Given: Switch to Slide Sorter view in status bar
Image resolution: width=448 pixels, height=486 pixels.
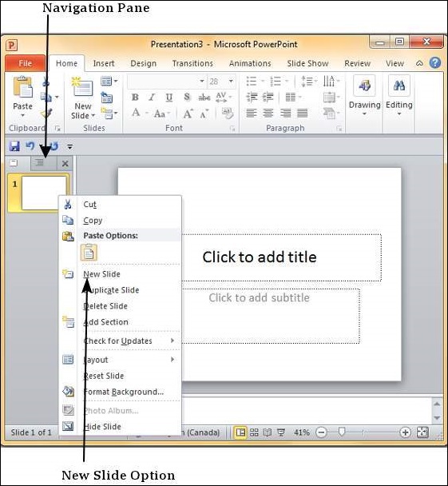Looking at the screenshot, I should click(x=254, y=432).
